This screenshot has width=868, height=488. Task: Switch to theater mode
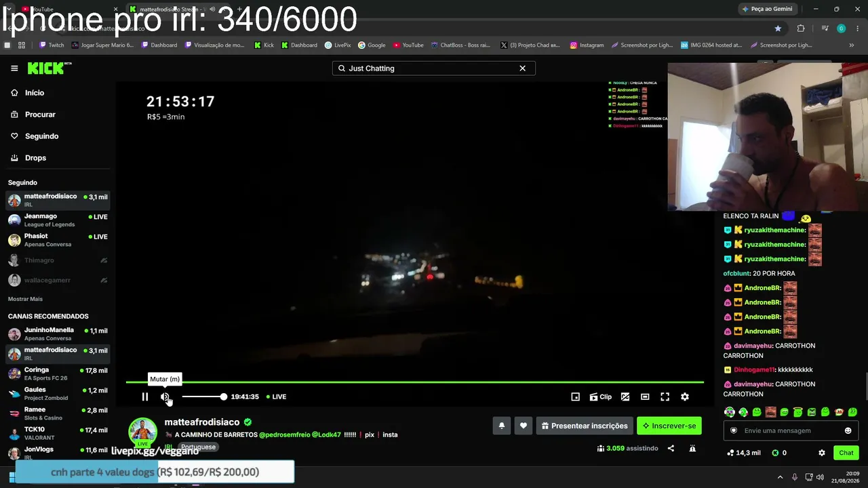tap(645, 396)
